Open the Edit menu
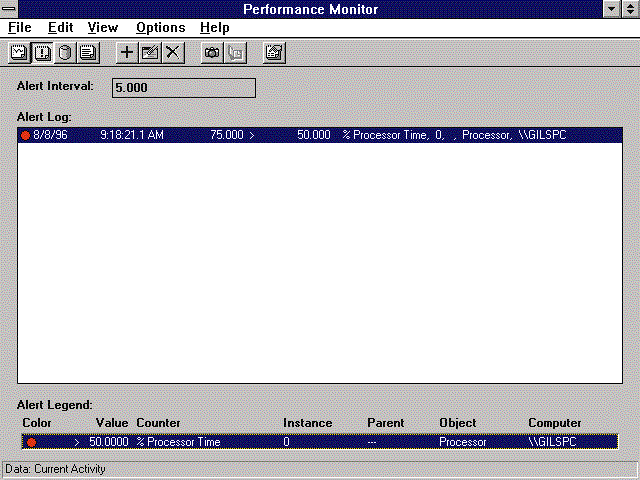640x480 pixels. (x=60, y=28)
